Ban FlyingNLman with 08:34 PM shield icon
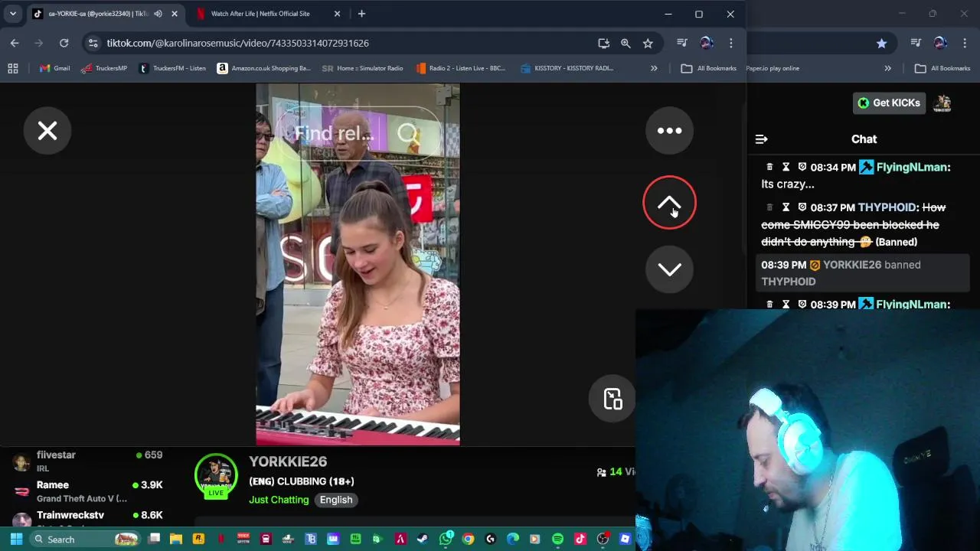Image resolution: width=980 pixels, height=551 pixels. click(x=802, y=167)
